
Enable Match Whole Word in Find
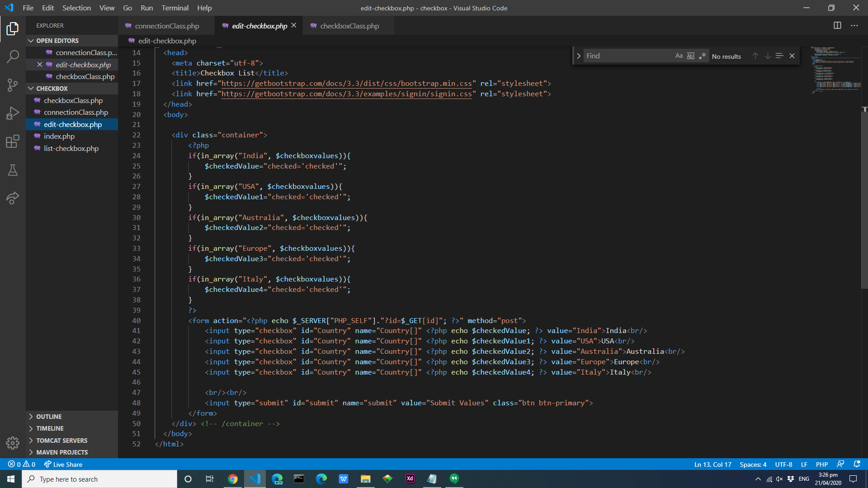[x=691, y=56]
